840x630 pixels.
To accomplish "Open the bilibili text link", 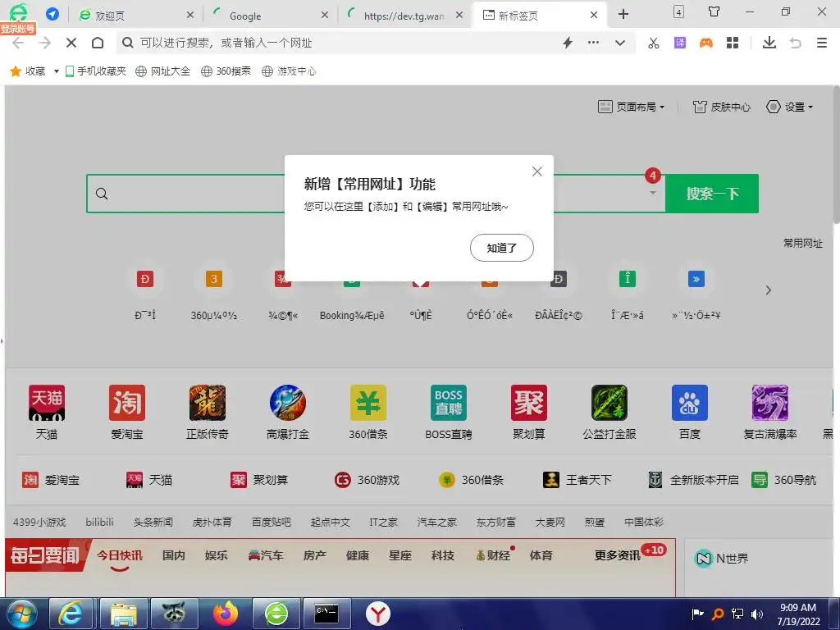I will click(99, 522).
